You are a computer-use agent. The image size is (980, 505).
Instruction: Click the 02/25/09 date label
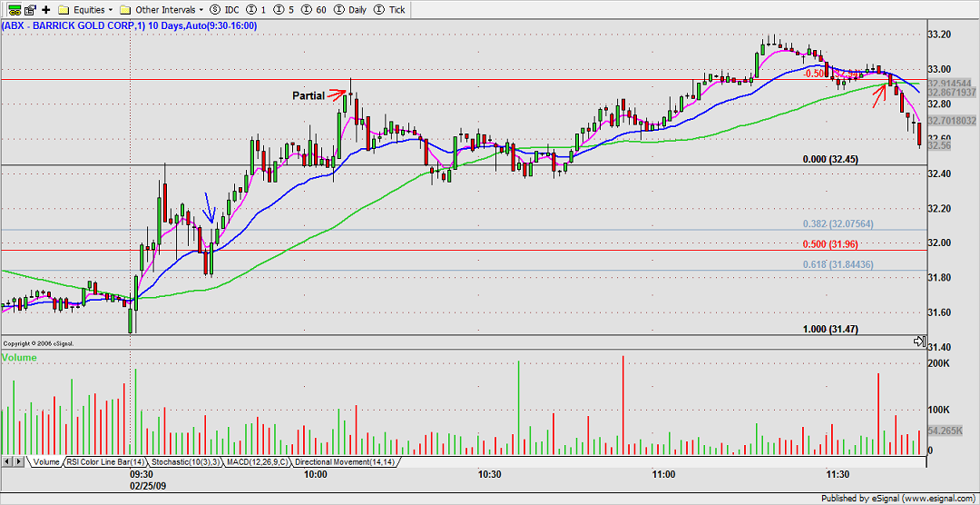[x=148, y=485]
